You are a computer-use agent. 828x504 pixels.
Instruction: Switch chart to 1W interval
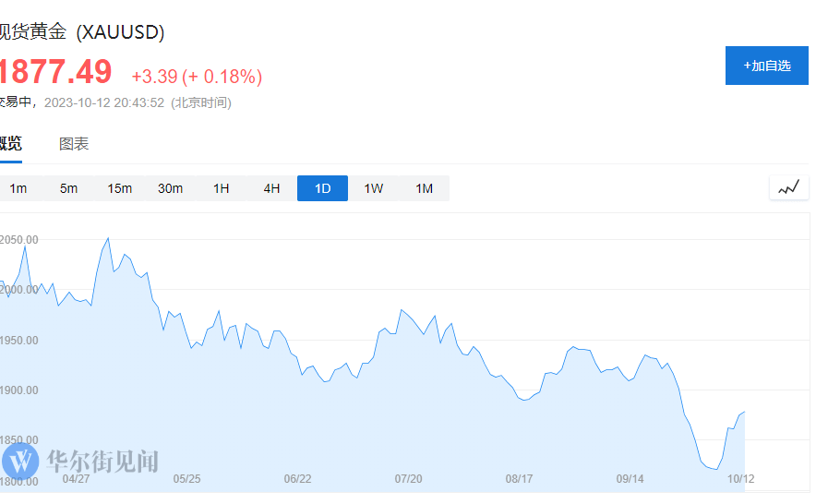pos(373,188)
